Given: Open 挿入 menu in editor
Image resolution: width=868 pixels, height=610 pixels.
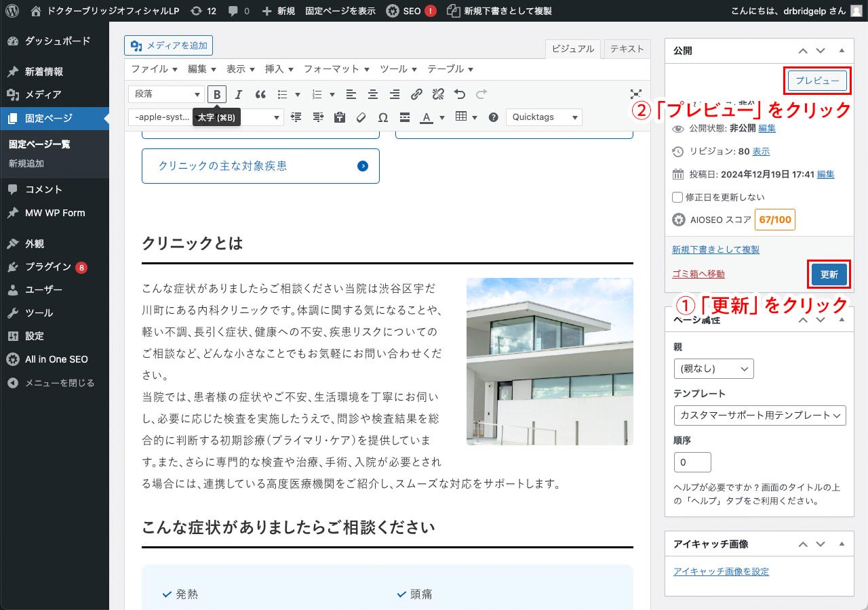Looking at the screenshot, I should pos(279,69).
